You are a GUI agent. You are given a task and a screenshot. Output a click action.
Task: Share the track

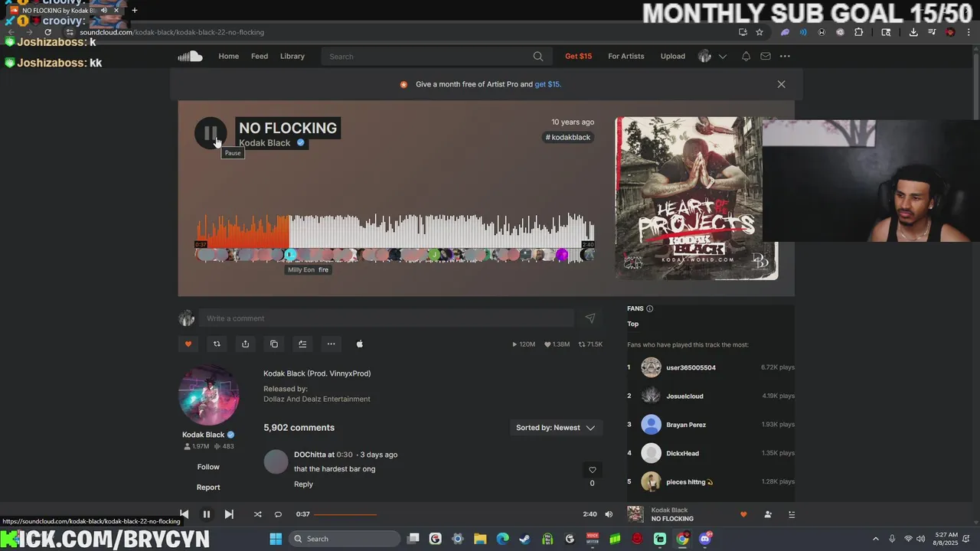click(245, 344)
